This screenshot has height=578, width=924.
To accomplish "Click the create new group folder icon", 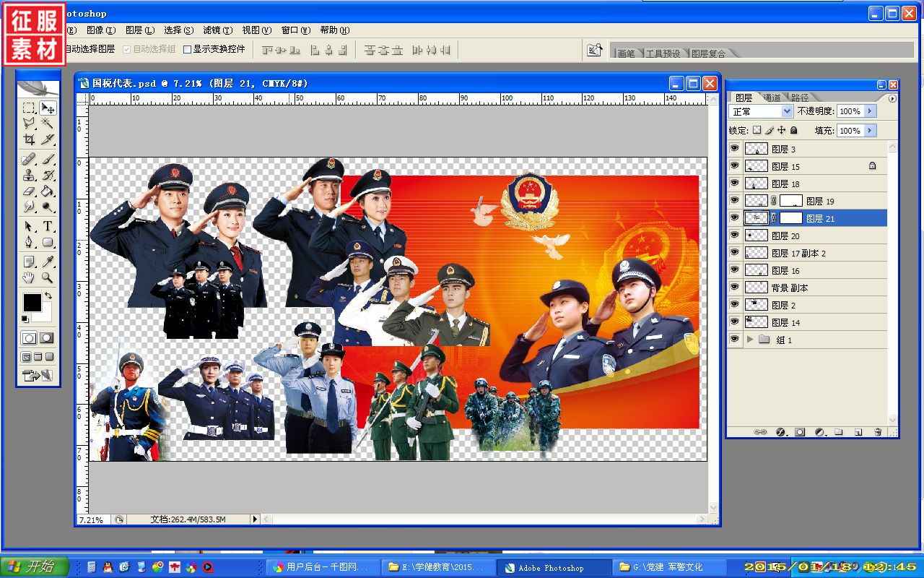I will [x=839, y=432].
